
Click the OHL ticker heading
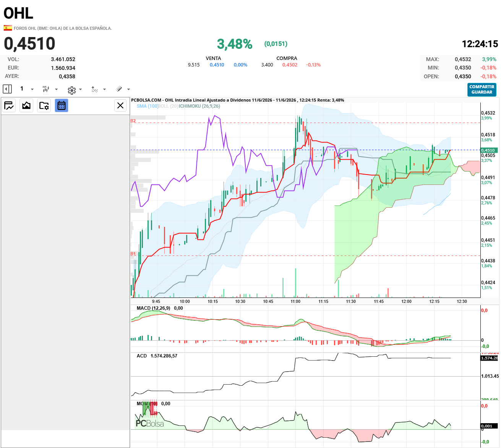[18, 13]
